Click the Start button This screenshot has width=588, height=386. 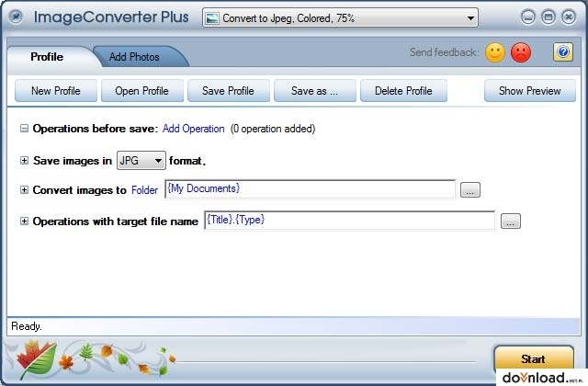point(533,359)
